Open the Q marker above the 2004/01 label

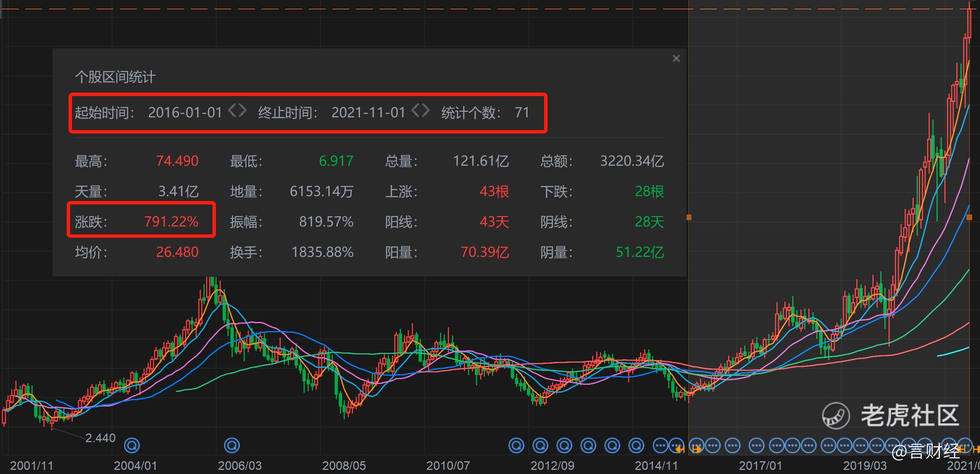132,445
